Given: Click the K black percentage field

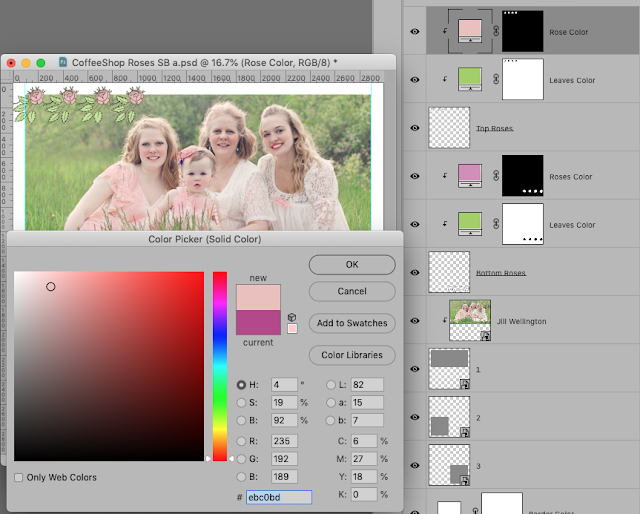Looking at the screenshot, I should pyautogui.click(x=364, y=494).
